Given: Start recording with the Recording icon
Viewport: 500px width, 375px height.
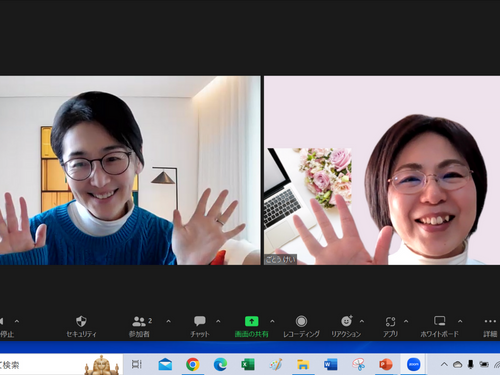Looking at the screenshot, I should (301, 321).
